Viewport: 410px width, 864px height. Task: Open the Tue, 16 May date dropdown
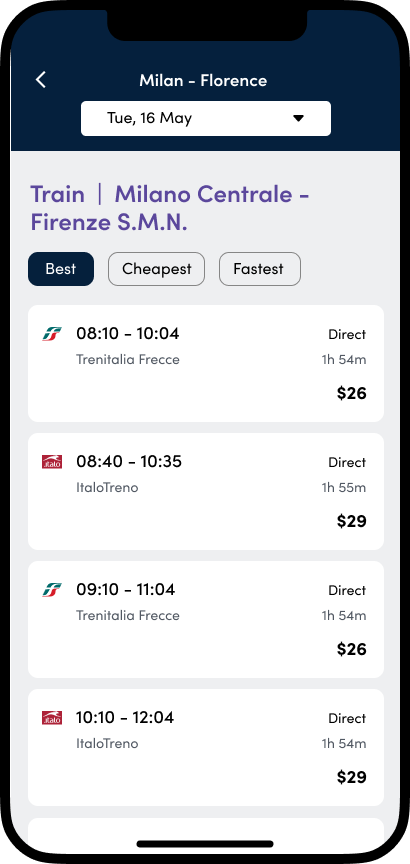point(206,118)
